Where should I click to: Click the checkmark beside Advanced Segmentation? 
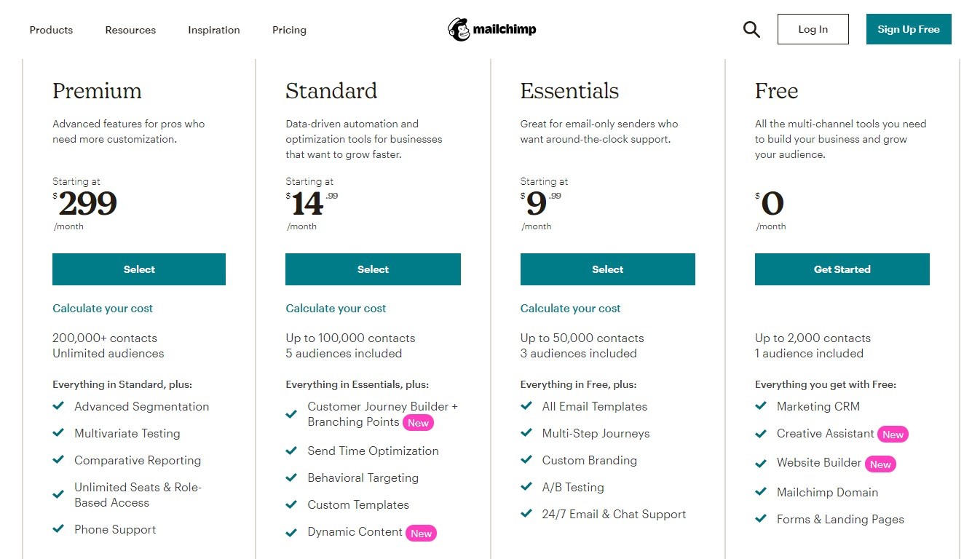point(58,406)
